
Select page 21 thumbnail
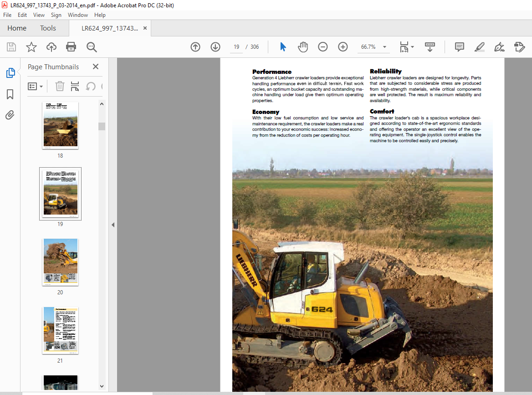(x=61, y=330)
